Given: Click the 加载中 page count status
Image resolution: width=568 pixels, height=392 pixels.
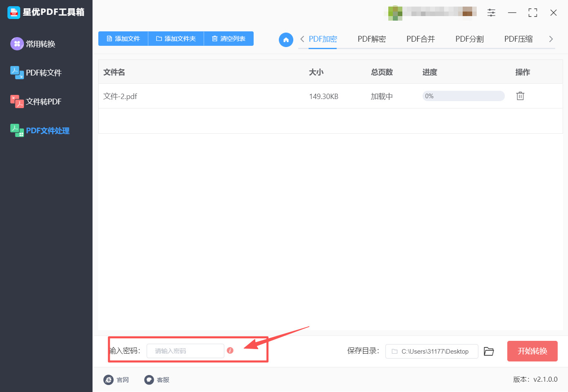Looking at the screenshot, I should point(382,97).
